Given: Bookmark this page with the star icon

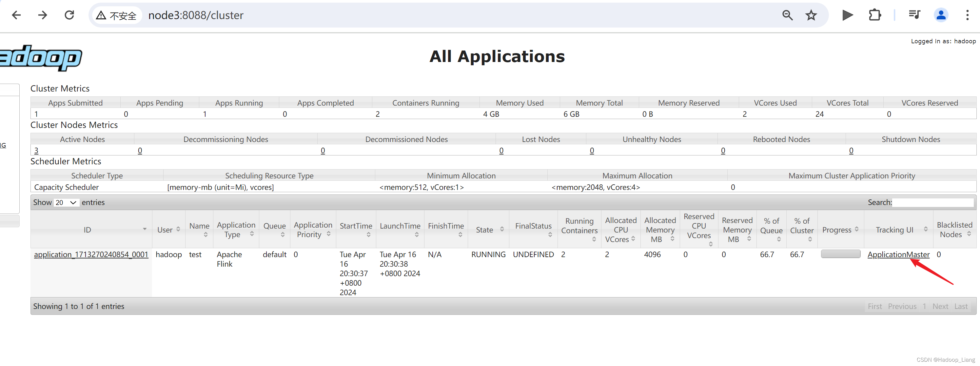Looking at the screenshot, I should 811,15.
